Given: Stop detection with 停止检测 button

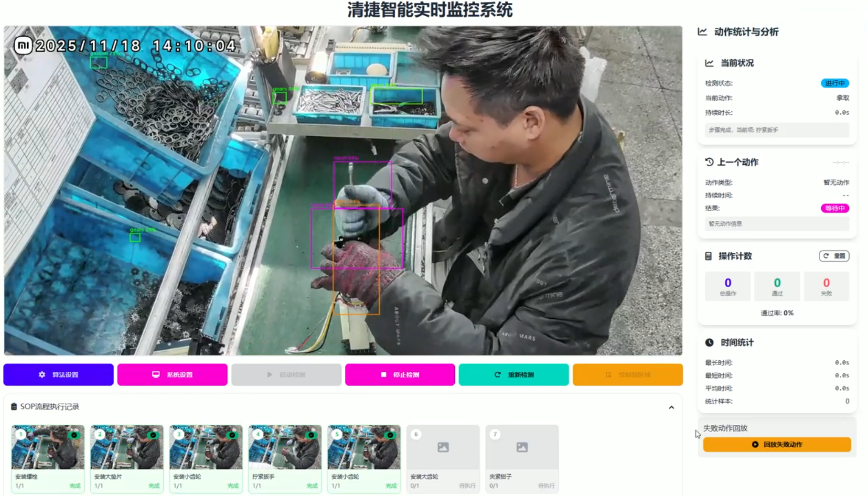Looking at the screenshot, I should [x=400, y=375].
